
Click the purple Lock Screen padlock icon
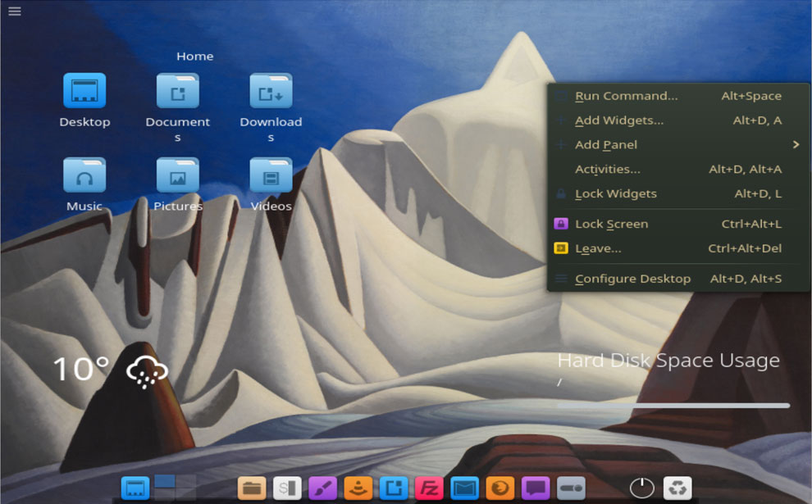pyautogui.click(x=561, y=224)
